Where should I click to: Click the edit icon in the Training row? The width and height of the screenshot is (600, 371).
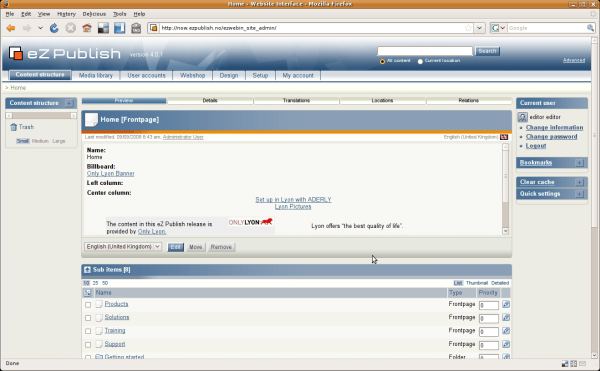[x=506, y=331]
